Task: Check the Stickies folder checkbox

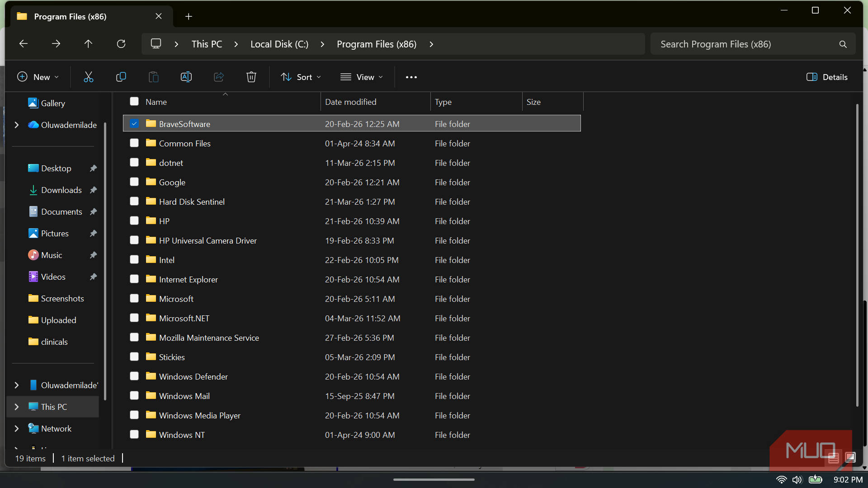Action: click(134, 357)
